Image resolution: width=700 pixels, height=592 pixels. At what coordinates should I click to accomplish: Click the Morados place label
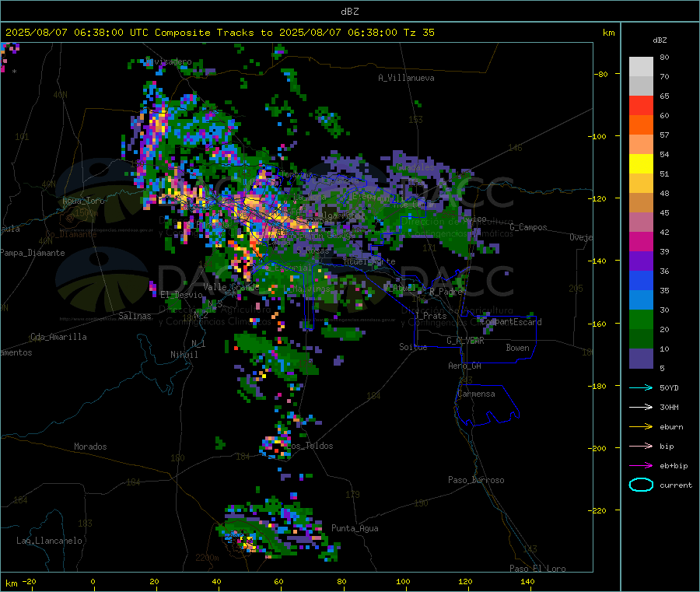[x=90, y=447]
